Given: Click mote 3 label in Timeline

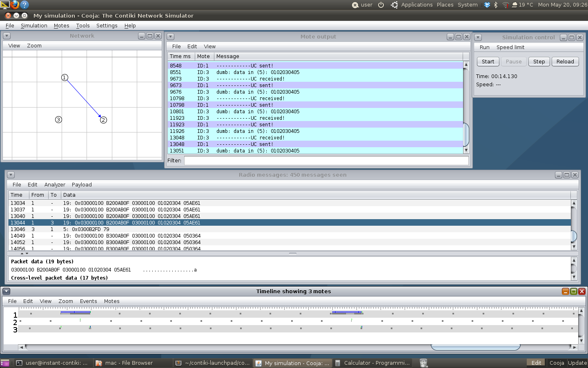Looking at the screenshot, I should 15,330.
